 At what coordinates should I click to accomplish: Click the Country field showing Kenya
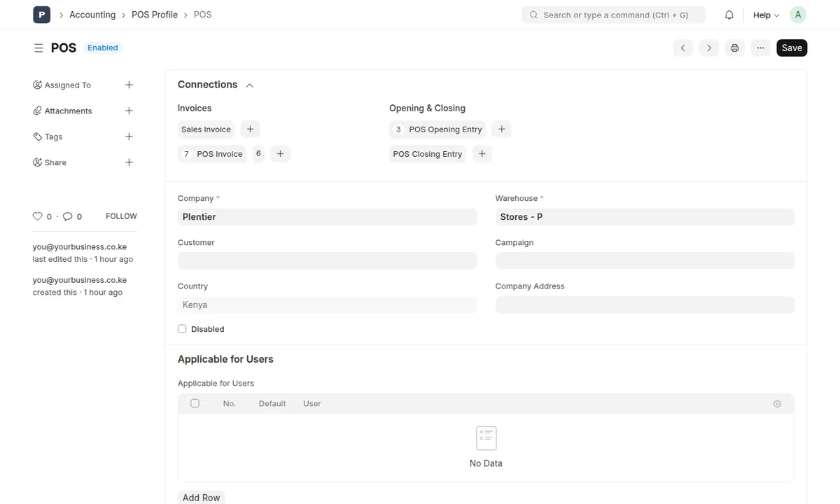[x=327, y=304]
